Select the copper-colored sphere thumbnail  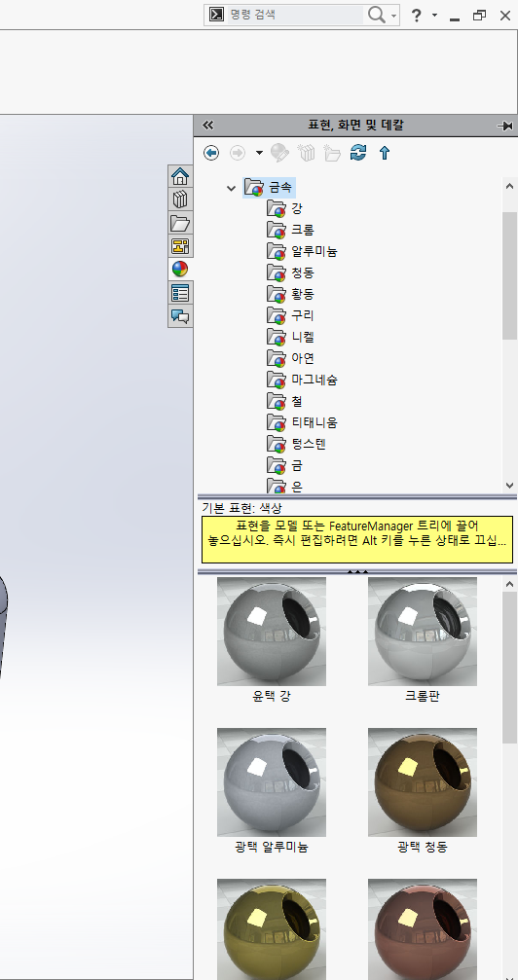coord(423,928)
